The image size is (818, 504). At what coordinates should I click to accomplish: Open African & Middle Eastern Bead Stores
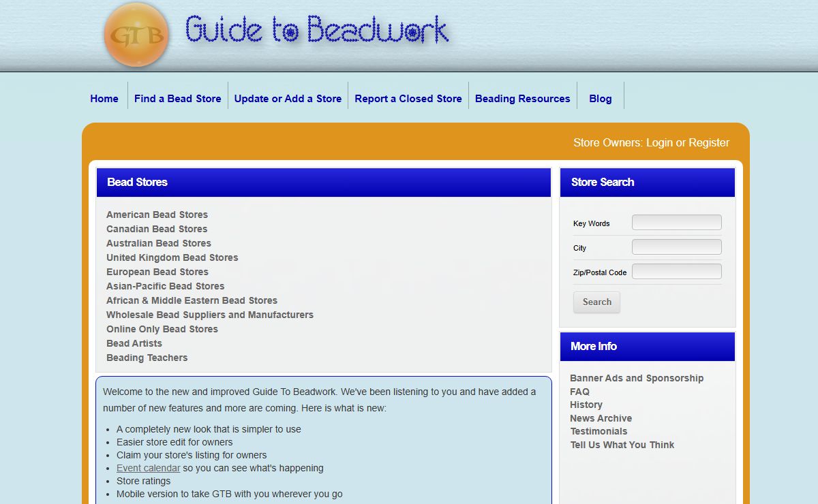click(192, 300)
